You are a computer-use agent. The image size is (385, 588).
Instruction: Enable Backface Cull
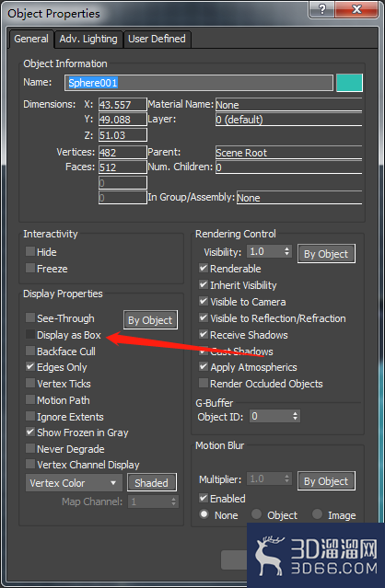click(30, 351)
